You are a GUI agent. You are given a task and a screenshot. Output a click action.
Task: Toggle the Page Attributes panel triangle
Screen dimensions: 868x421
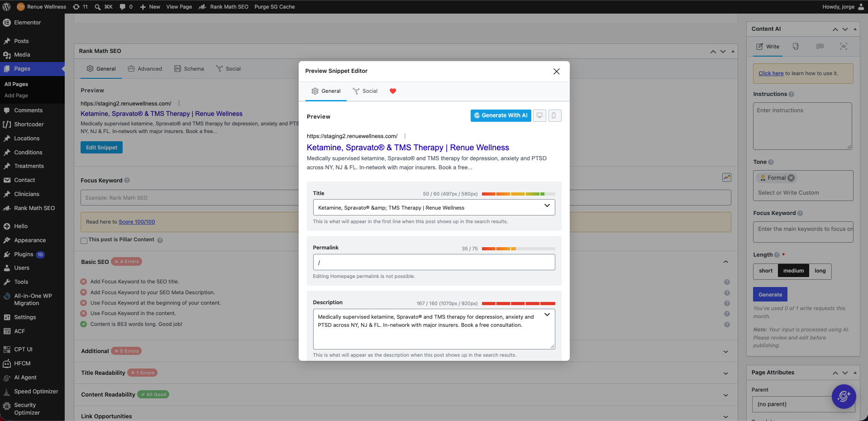coord(855,373)
